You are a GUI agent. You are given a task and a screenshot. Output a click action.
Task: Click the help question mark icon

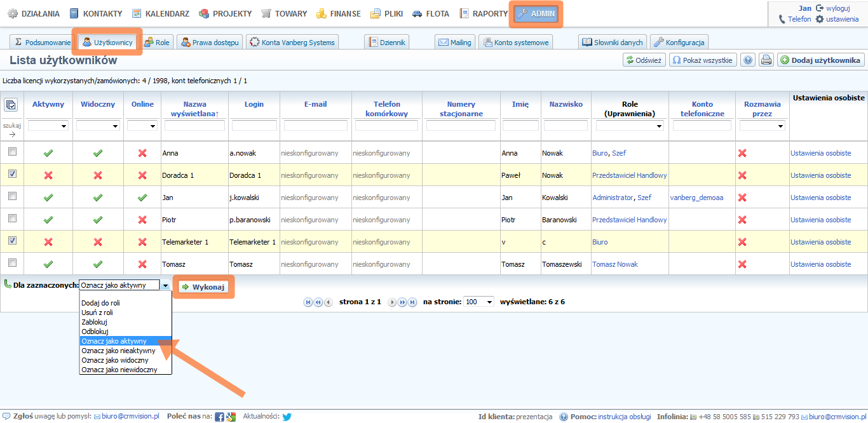click(748, 60)
